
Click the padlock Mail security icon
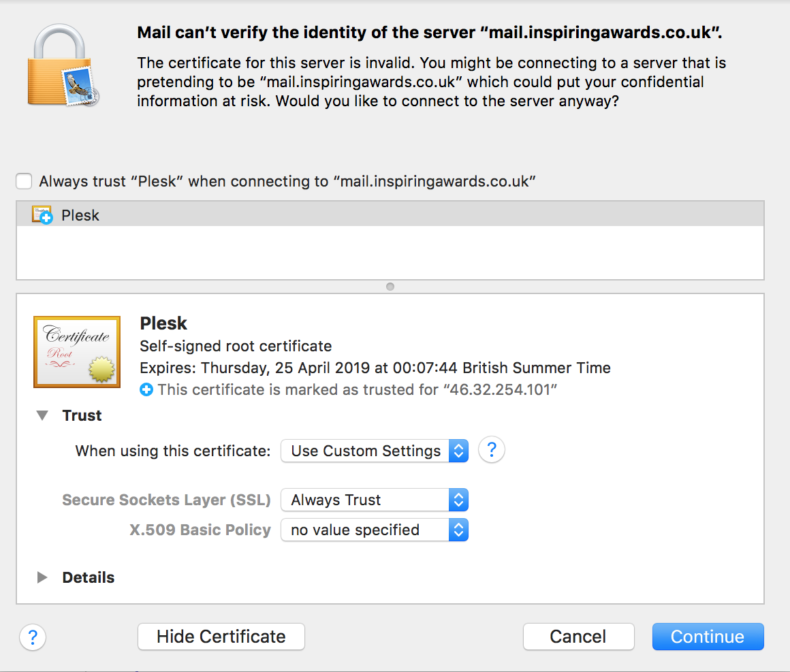pos(63,65)
